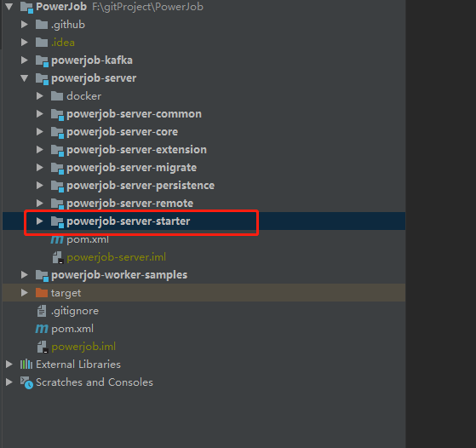Expand powerjob-server-starter module arrow
Viewport: 476px width, 448px height.
coord(40,221)
